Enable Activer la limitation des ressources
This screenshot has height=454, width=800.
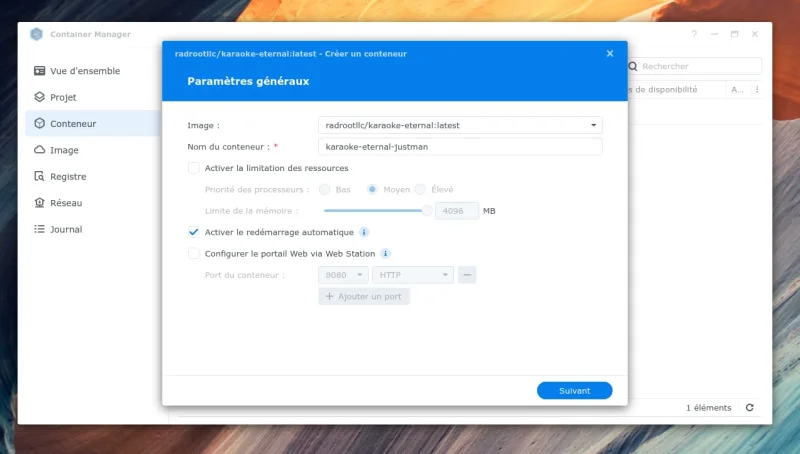tap(193, 168)
